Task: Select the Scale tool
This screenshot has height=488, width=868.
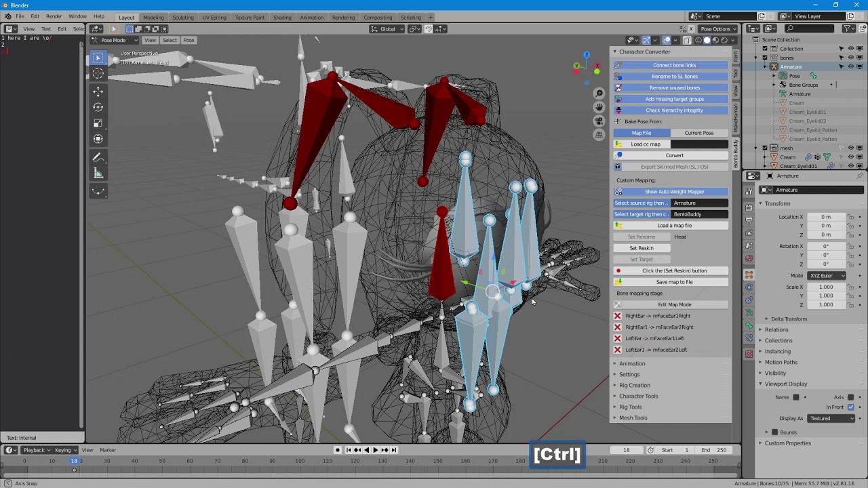Action: (98, 123)
